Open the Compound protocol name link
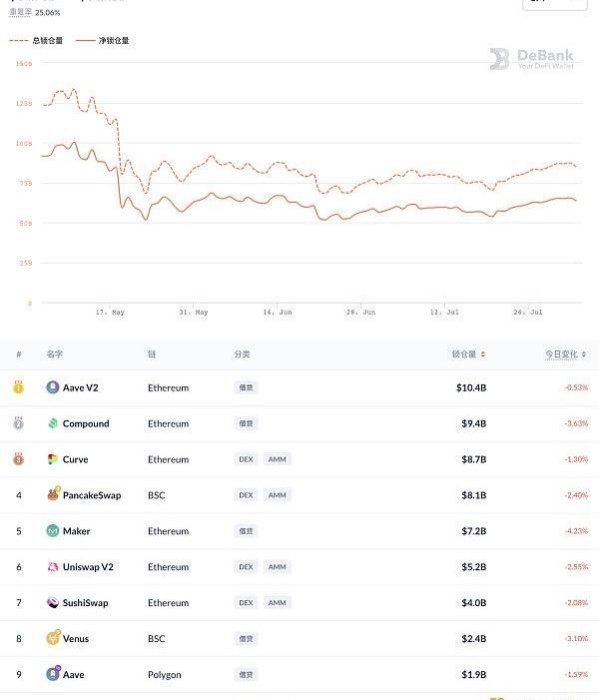 point(86,423)
